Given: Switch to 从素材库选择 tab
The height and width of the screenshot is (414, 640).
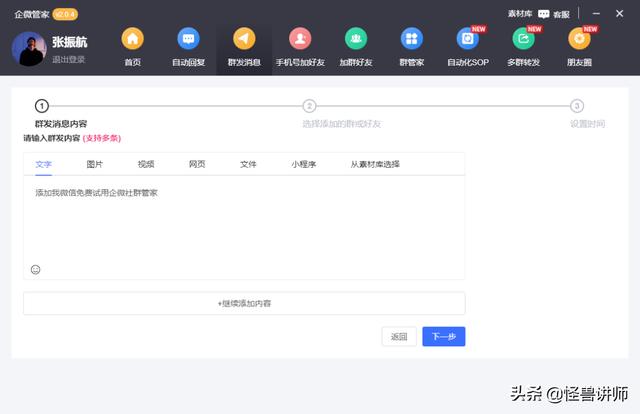Looking at the screenshot, I should [x=375, y=164].
